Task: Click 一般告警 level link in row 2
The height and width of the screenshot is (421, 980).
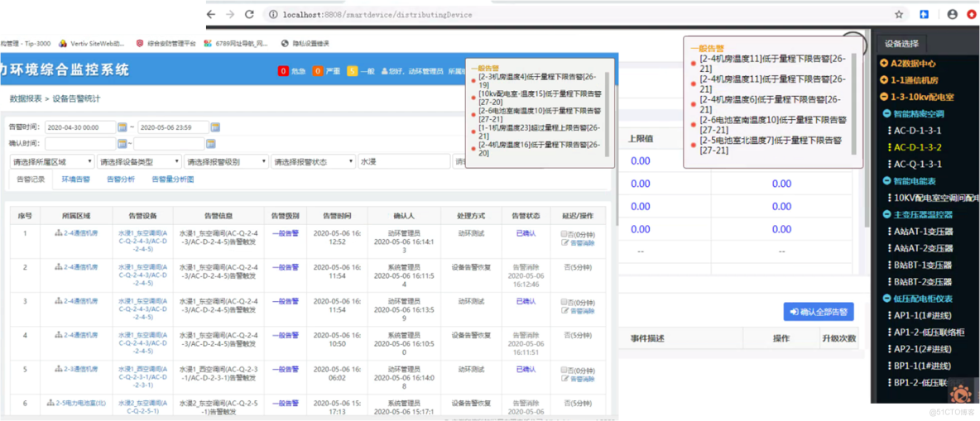Action: click(x=285, y=266)
